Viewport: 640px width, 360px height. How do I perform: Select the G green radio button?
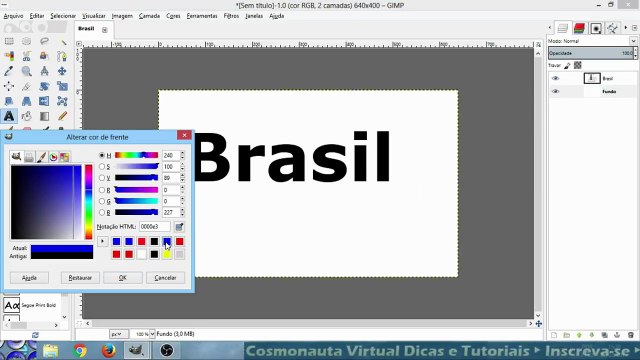[x=102, y=201]
